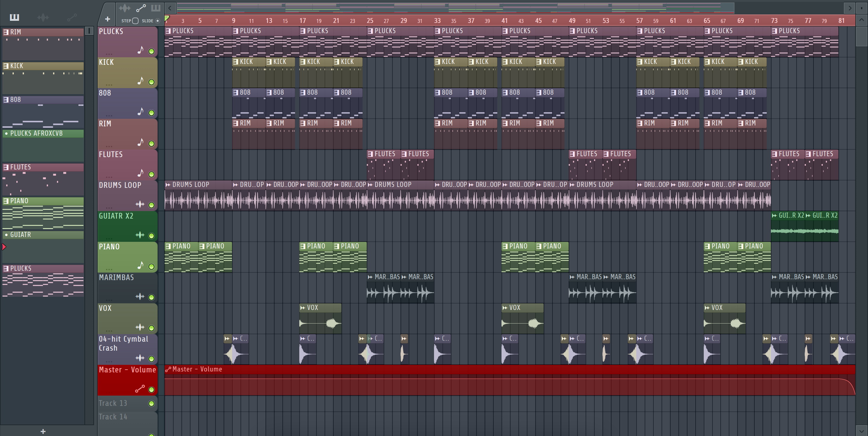
Task: Click the GUIATR X2 audio clip at bar 73
Action: click(788, 226)
